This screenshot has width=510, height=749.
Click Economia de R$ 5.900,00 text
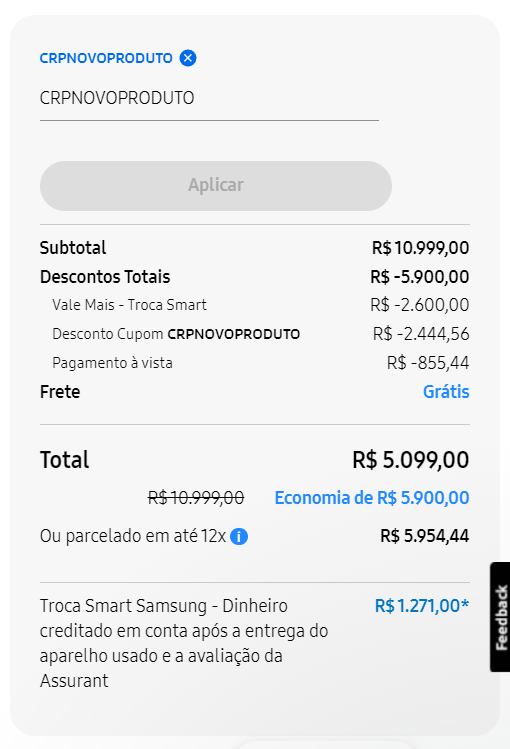click(x=372, y=498)
